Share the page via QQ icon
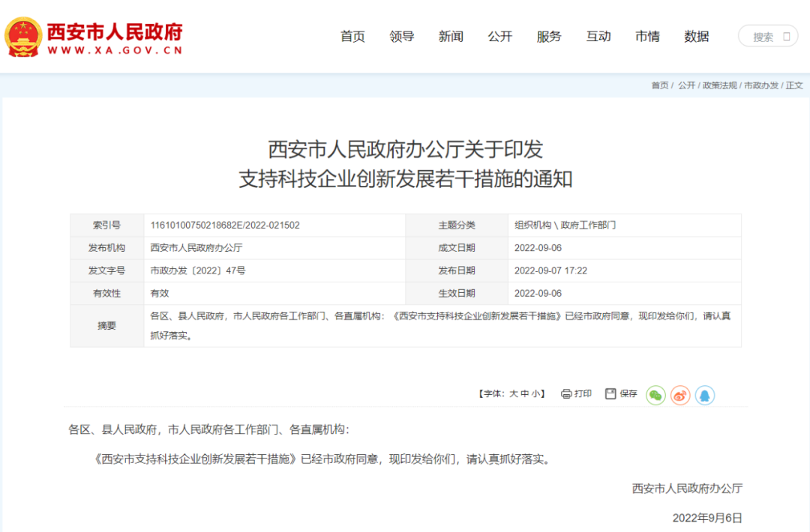Viewport: 810px width, 532px height. [x=704, y=395]
